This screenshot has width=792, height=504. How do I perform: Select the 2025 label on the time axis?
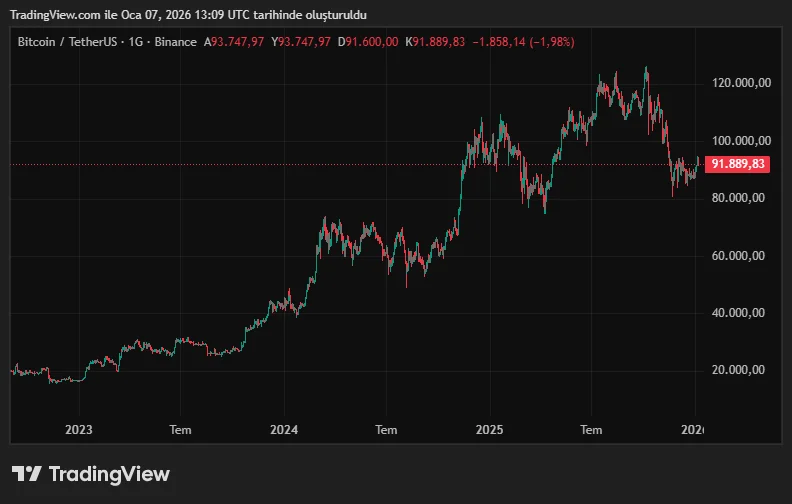point(489,430)
